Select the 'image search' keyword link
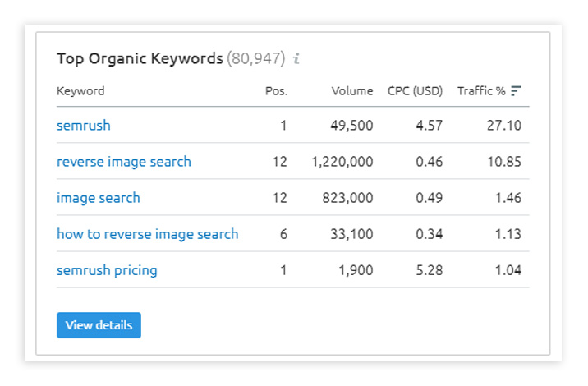This screenshot has height=386, width=588. point(98,198)
